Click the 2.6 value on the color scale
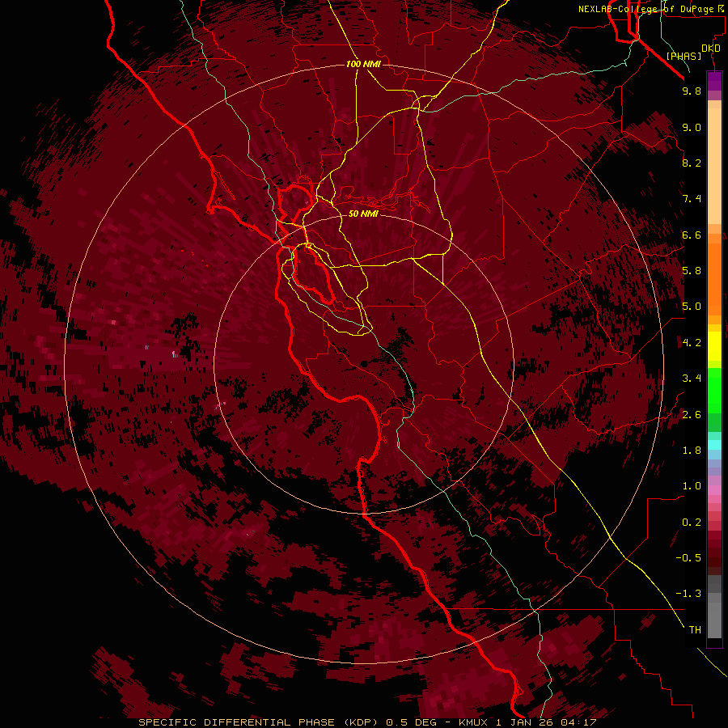Image resolution: width=728 pixels, height=728 pixels. [x=692, y=415]
